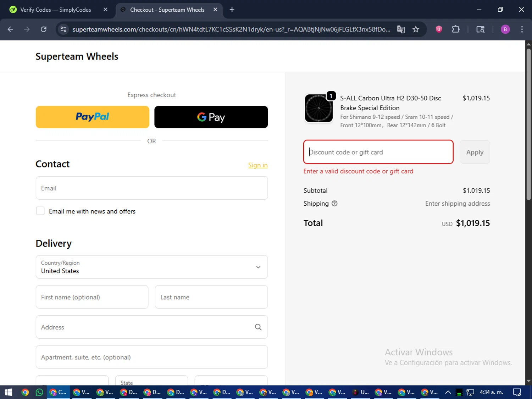Open a new browser tab
The image size is (532, 399).
232,10
